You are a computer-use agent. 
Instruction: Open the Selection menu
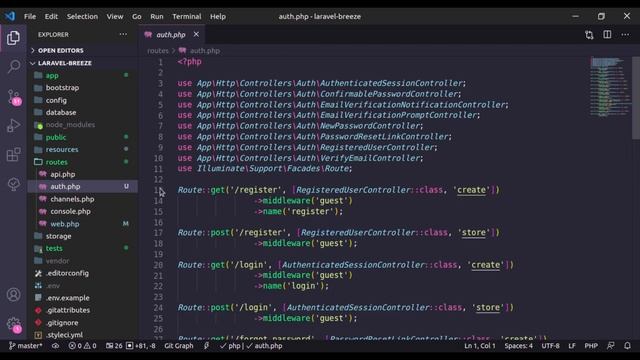point(82,16)
